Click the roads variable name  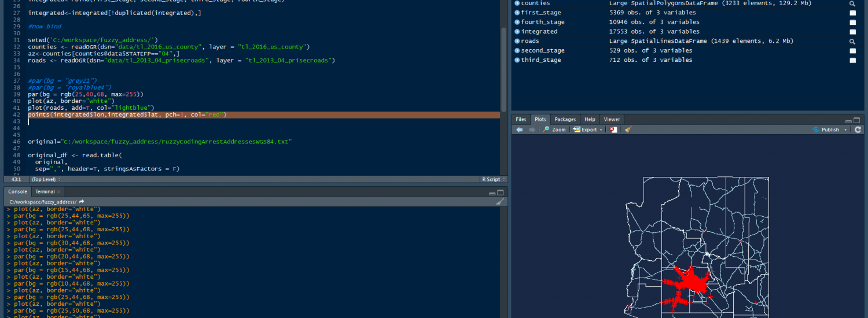point(530,41)
